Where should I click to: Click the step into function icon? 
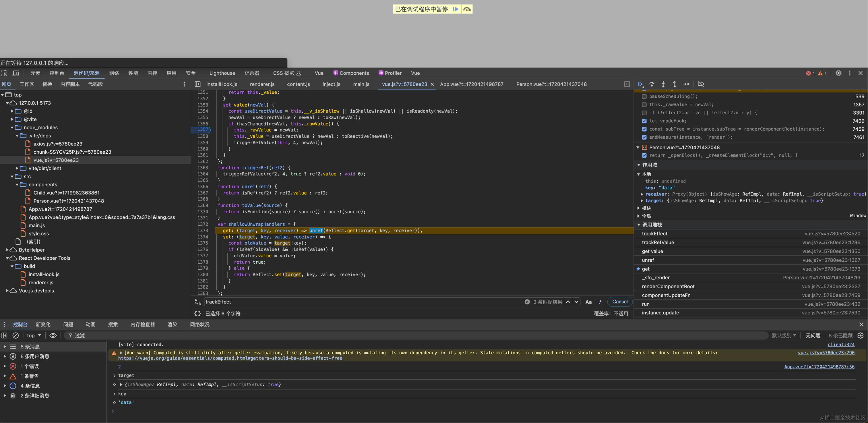point(663,84)
